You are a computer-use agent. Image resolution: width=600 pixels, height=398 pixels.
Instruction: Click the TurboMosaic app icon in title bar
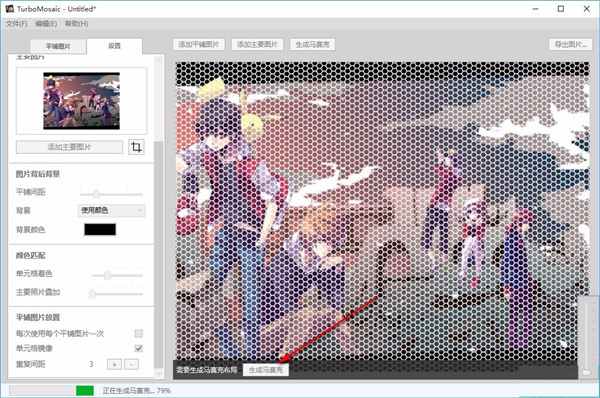(x=10, y=8)
